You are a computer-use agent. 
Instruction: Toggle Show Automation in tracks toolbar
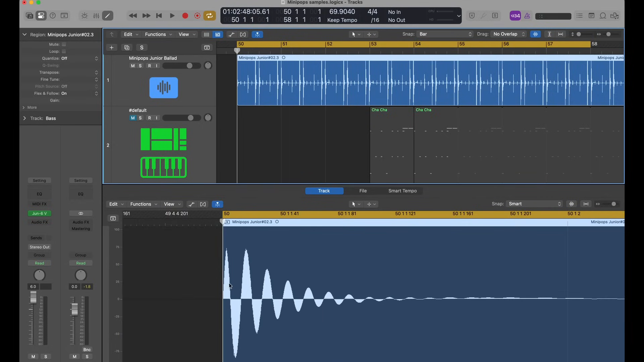point(231,35)
